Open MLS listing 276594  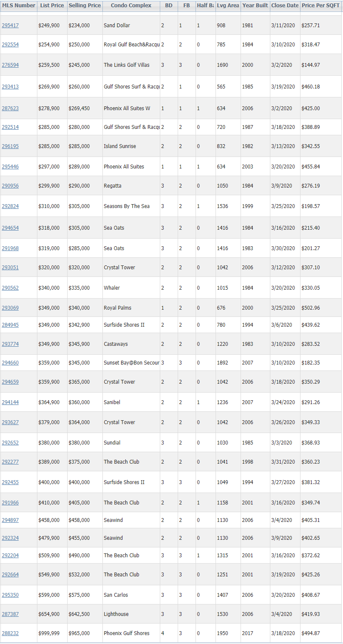(10, 65)
